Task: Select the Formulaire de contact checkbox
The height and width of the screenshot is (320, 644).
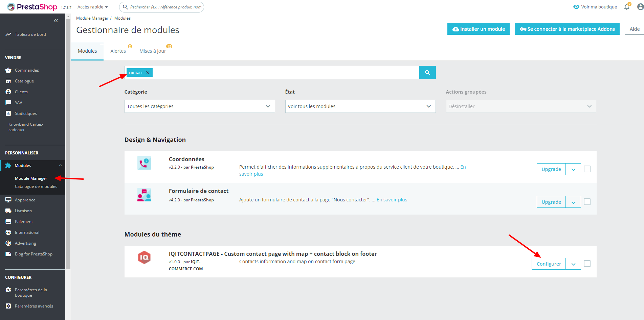Action: tap(587, 202)
